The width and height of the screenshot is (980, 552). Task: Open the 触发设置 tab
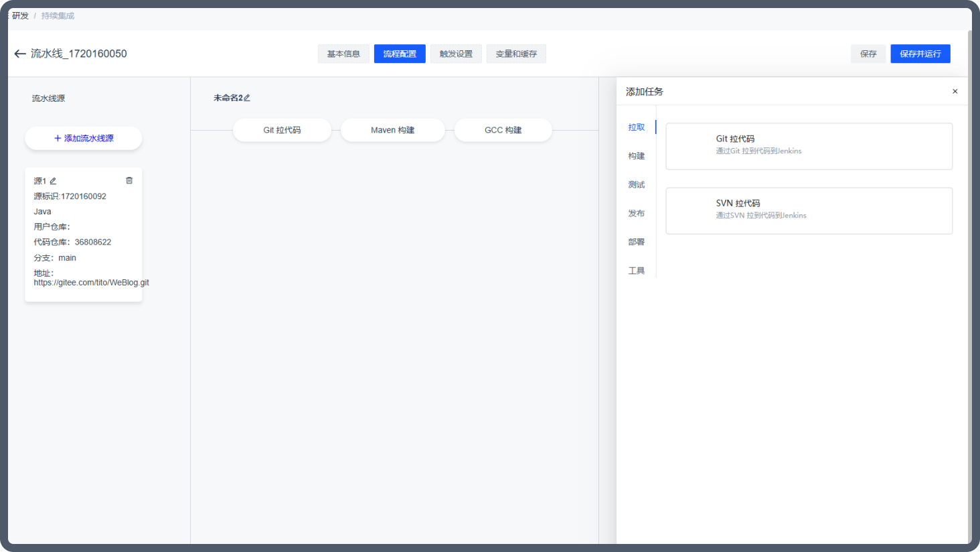click(456, 54)
